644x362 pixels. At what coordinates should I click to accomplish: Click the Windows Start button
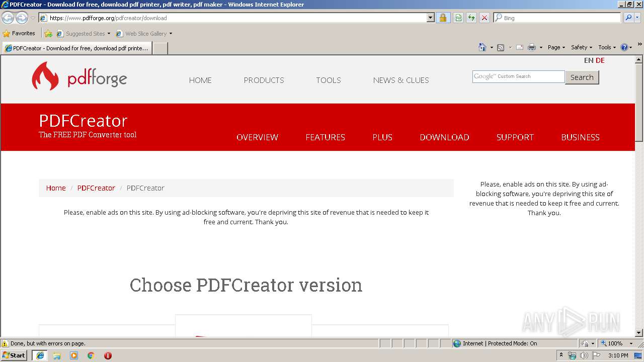click(x=14, y=355)
